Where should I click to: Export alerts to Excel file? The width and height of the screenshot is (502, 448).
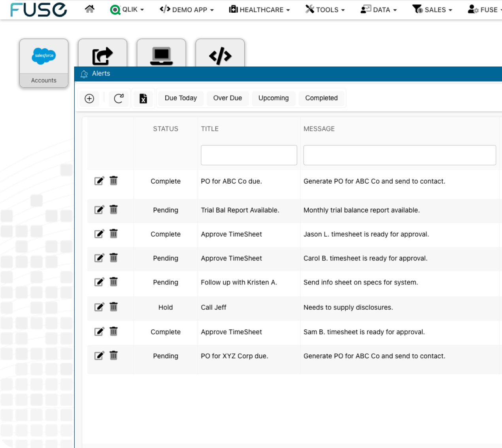tap(143, 98)
